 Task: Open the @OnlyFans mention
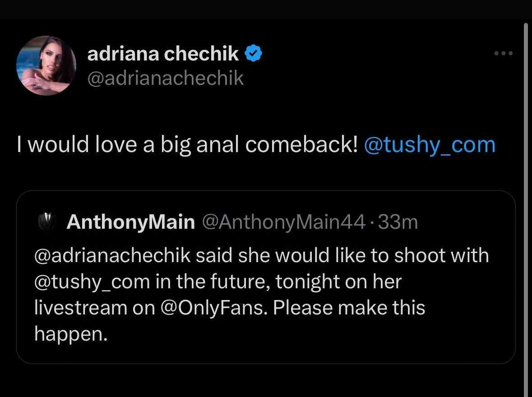tap(212, 308)
